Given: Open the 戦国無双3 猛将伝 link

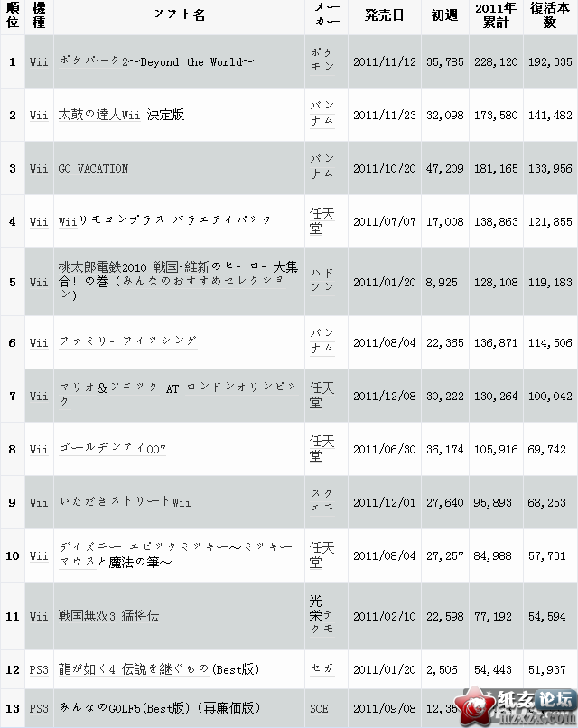Looking at the screenshot, I should 108,616.
